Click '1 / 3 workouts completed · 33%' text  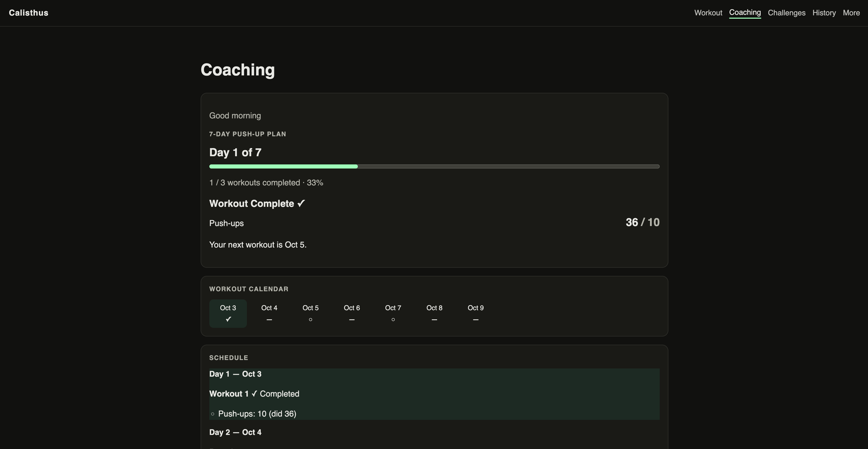[266, 183]
